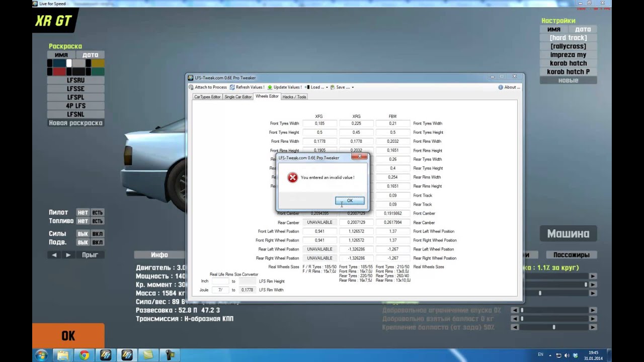Increase intake restriction with right arrow
Screen dimensions: 644x362
593,311
